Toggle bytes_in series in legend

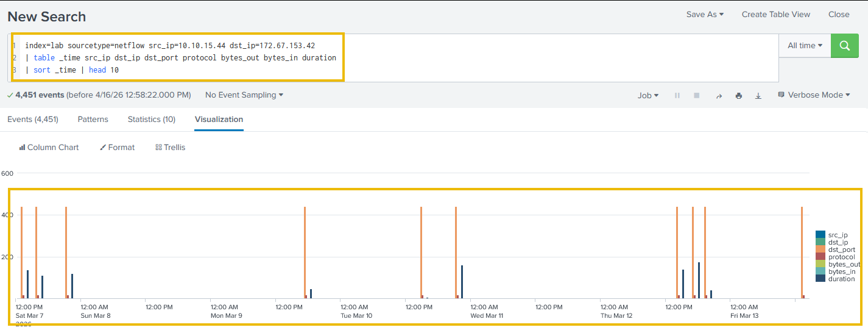pyautogui.click(x=836, y=271)
